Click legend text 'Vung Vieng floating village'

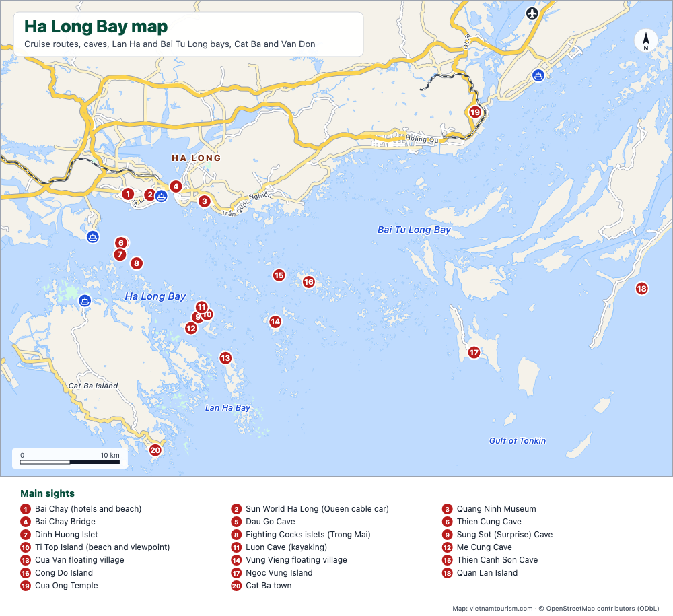[296, 560]
